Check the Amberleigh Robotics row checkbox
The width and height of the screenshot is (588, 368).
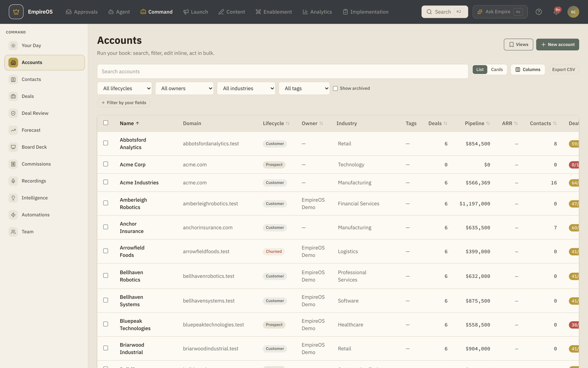click(x=106, y=203)
